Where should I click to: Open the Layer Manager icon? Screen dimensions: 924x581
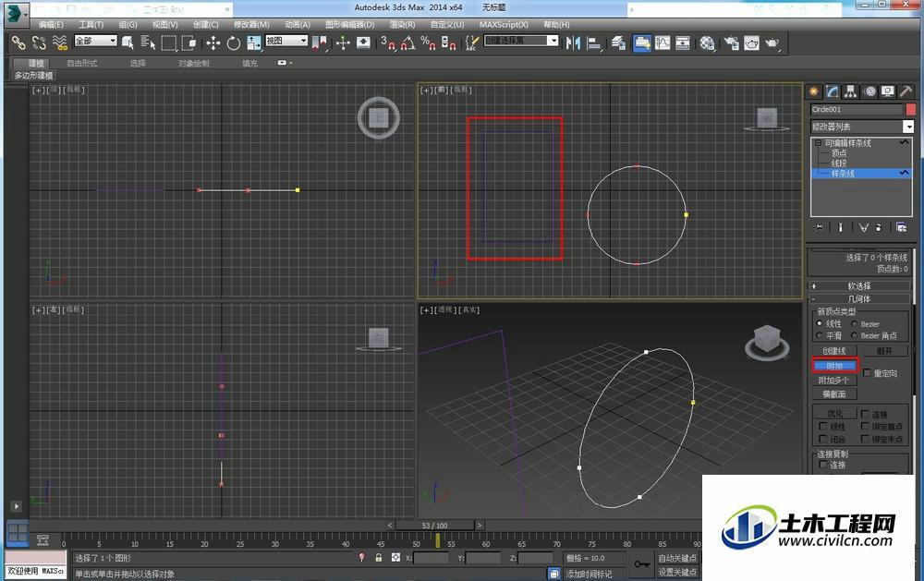pyautogui.click(x=618, y=42)
